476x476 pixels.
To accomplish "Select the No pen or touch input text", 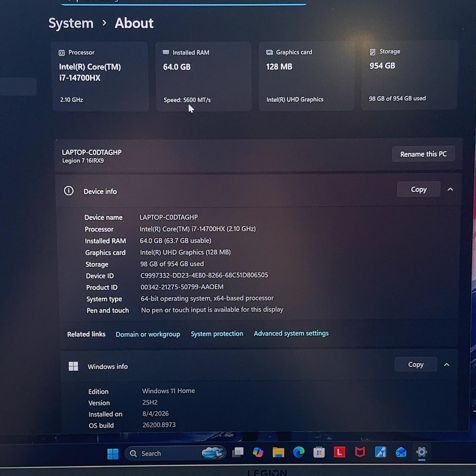I will [212, 310].
